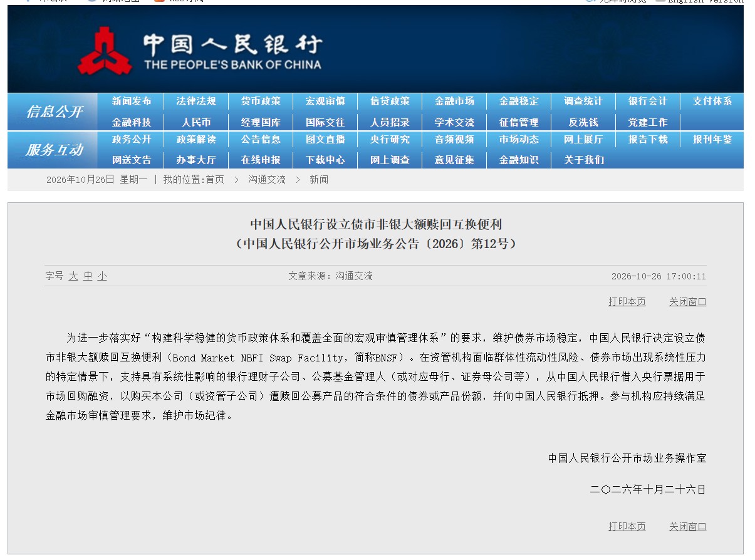The width and height of the screenshot is (755, 560).
Task: Open the 办事大厅 menu item
Action: (196, 160)
